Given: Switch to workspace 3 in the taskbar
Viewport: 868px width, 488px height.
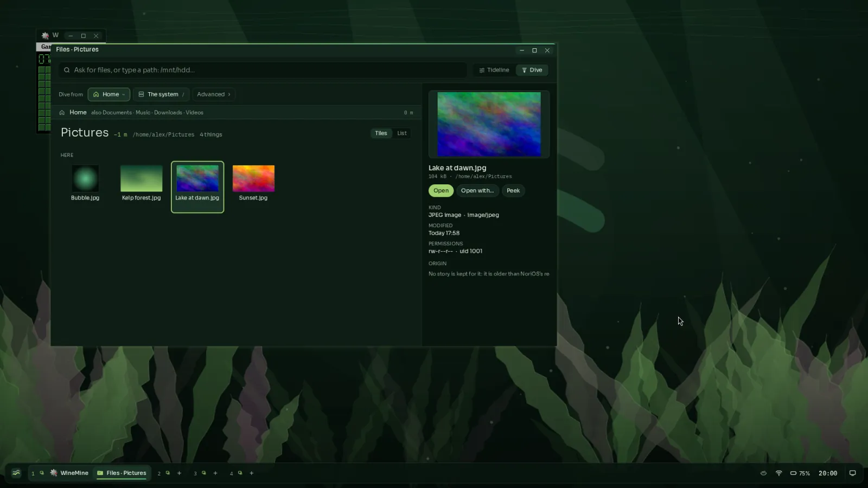Looking at the screenshot, I should tap(195, 473).
